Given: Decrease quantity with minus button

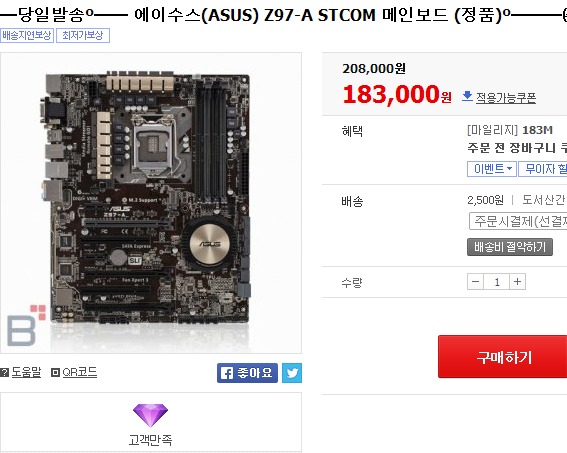Looking at the screenshot, I should click(476, 282).
